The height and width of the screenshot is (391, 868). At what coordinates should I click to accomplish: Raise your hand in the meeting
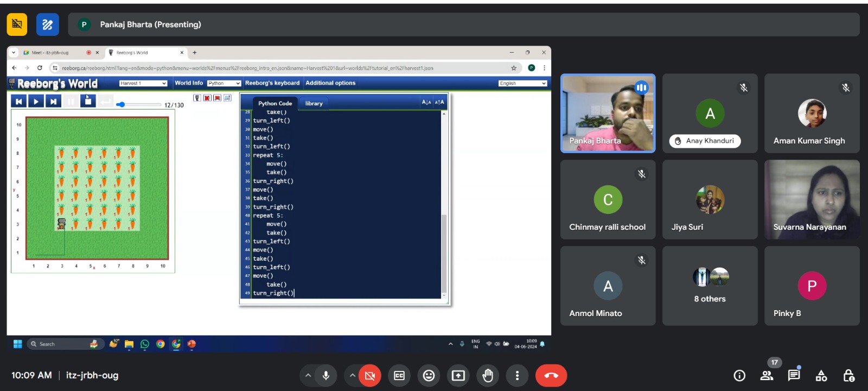pos(488,375)
